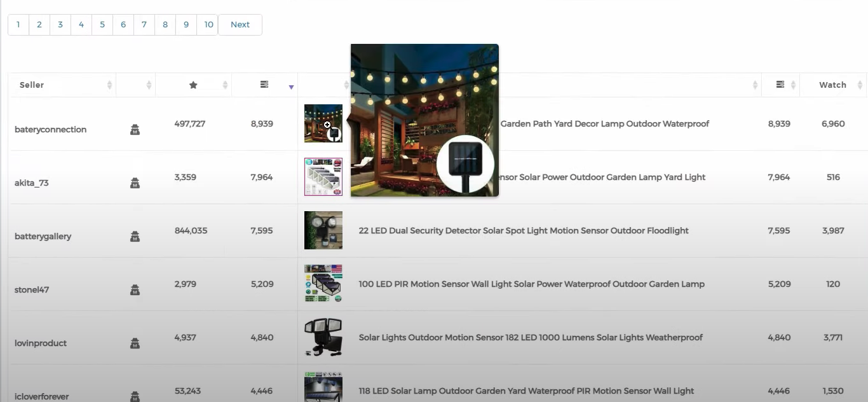The height and width of the screenshot is (402, 868).
Task: Click watch count 516
Action: coord(833,177)
